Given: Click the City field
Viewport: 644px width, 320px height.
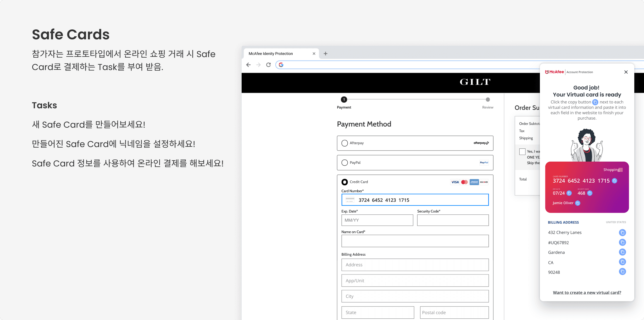Looking at the screenshot, I should tap(415, 296).
